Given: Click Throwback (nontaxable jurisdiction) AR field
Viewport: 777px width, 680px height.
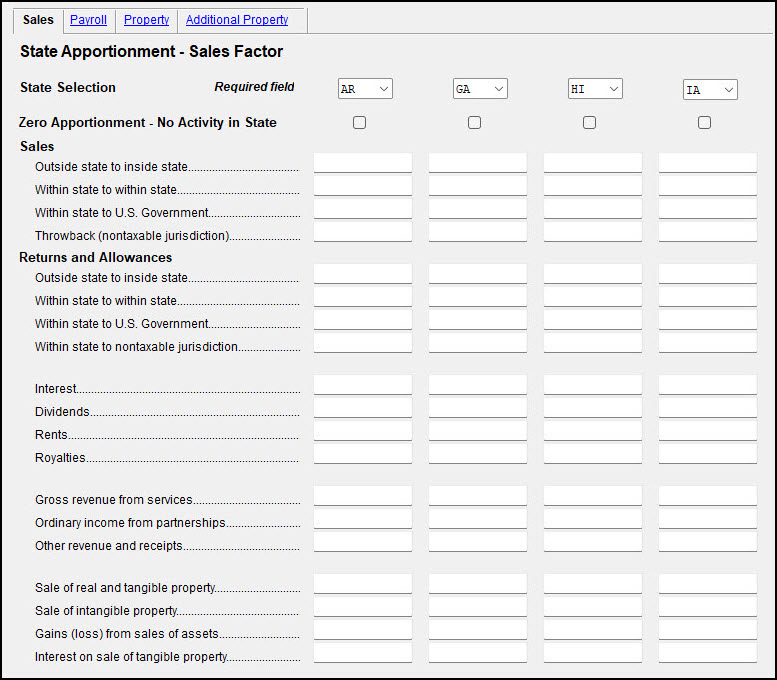Looking at the screenshot, I should 363,231.
